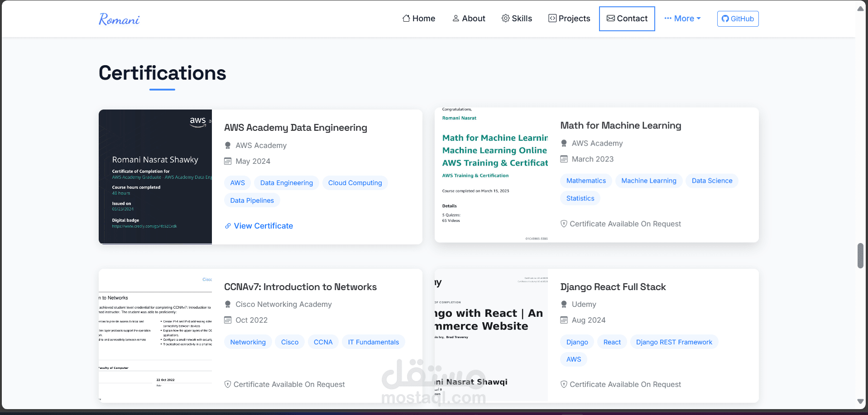Image resolution: width=868 pixels, height=415 pixels.
Task: Click the CCNA tag
Action: coord(323,342)
